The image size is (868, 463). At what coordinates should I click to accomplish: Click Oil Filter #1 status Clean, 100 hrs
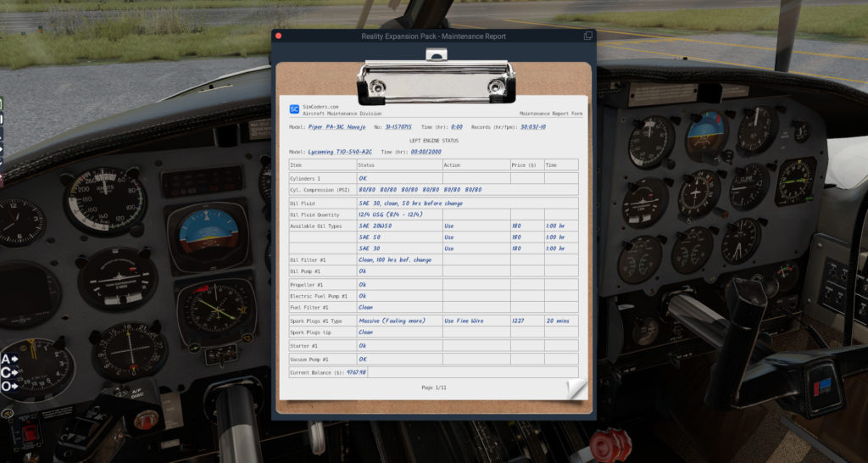point(395,259)
